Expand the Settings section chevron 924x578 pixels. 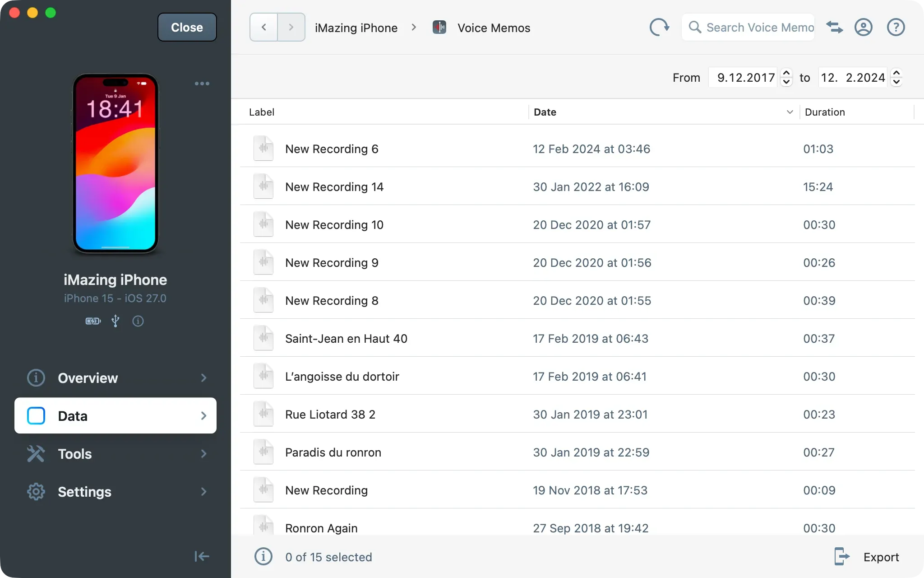coord(203,491)
